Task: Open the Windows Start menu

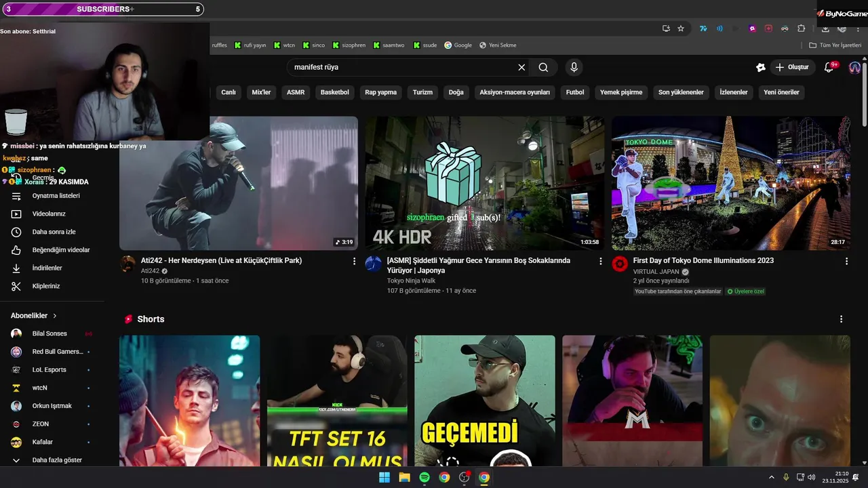Action: click(384, 477)
